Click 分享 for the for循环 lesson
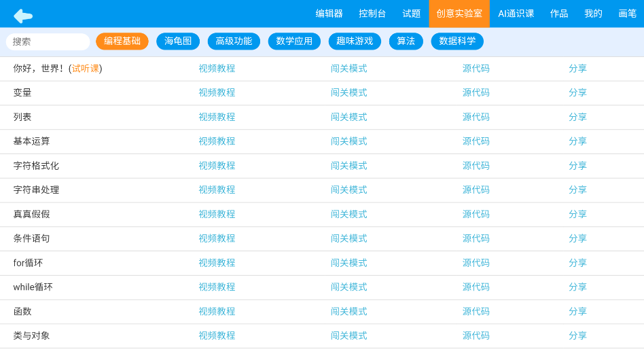The height and width of the screenshot is (362, 644). click(577, 264)
